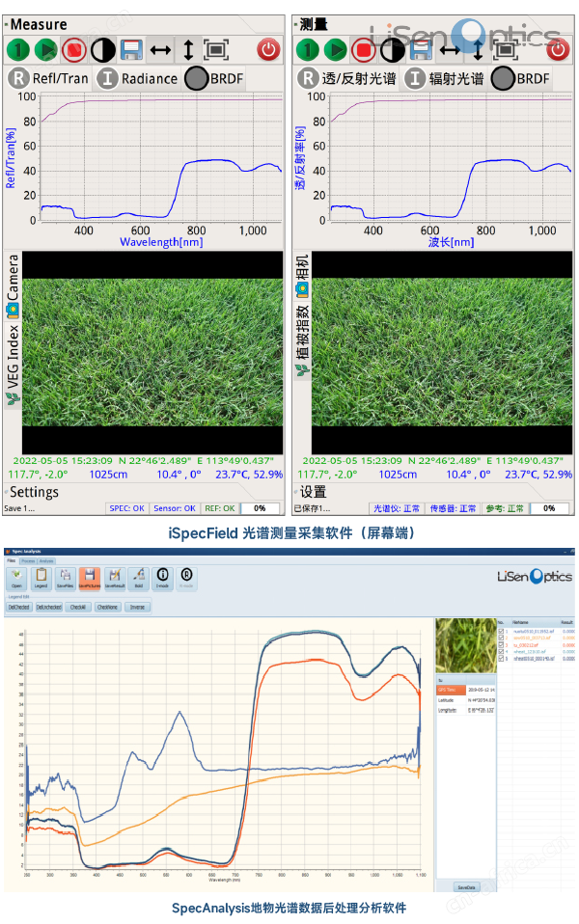Click the DelUnchecked button
579x924 pixels.
coord(48,607)
